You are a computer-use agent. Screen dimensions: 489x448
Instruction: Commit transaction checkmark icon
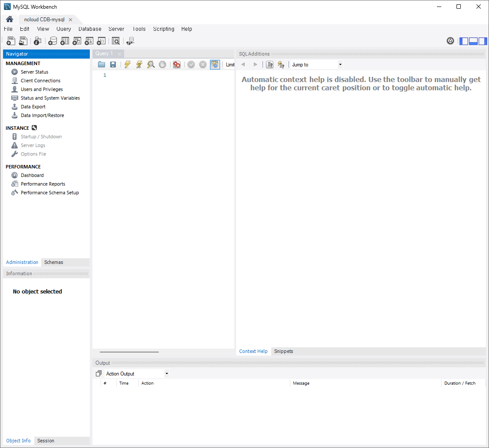pyautogui.click(x=191, y=65)
